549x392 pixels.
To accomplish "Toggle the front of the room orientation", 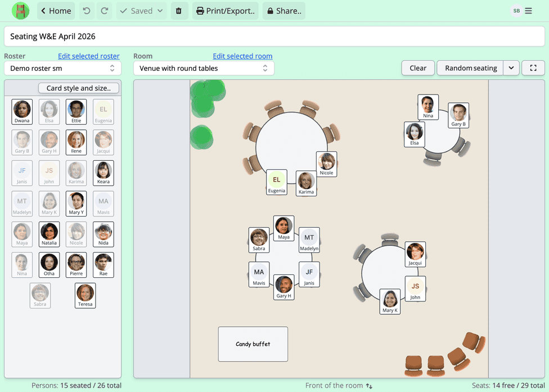I will point(369,386).
